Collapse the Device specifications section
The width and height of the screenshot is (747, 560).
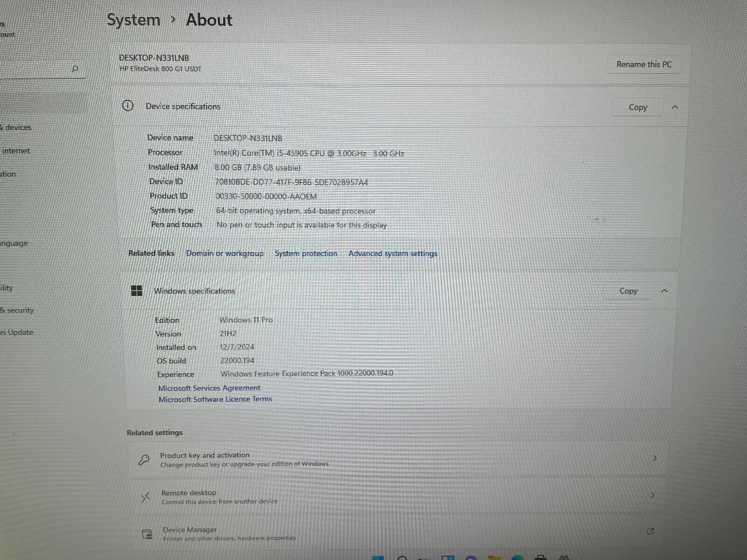click(675, 107)
